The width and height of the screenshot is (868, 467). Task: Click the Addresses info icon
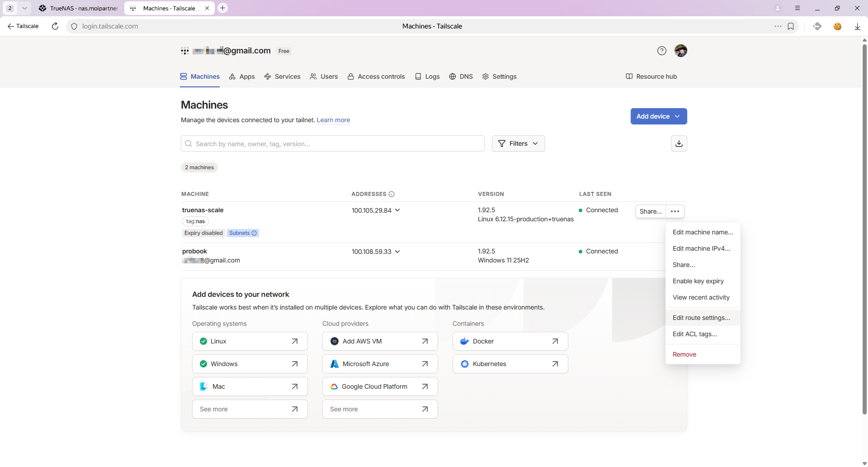[x=392, y=194]
